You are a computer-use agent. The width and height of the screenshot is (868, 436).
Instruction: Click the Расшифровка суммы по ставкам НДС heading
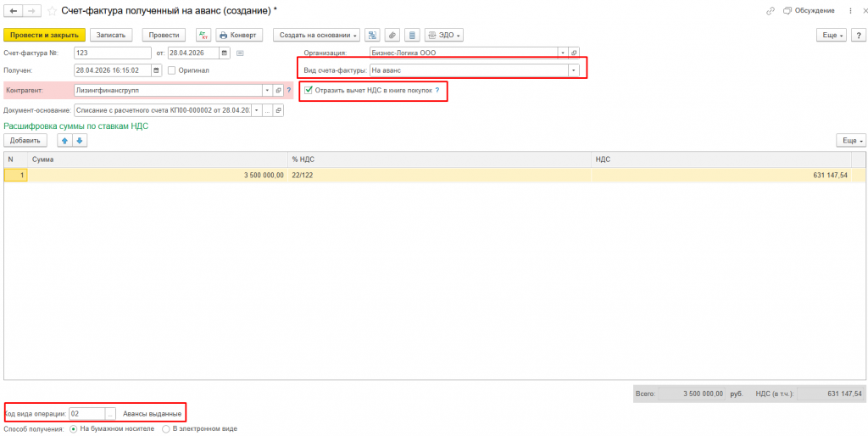(x=75, y=126)
